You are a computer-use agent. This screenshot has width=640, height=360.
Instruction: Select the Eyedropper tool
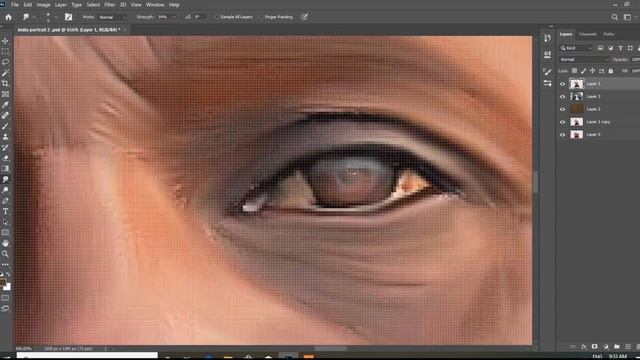pos(5,105)
